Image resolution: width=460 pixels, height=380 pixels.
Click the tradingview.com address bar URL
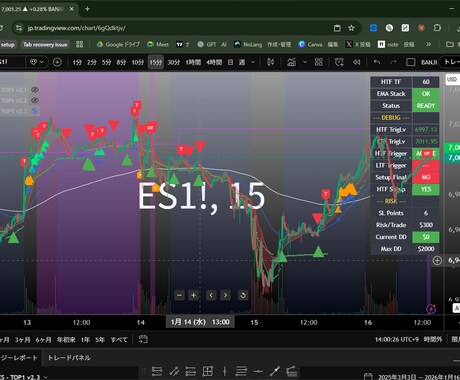coord(76,28)
